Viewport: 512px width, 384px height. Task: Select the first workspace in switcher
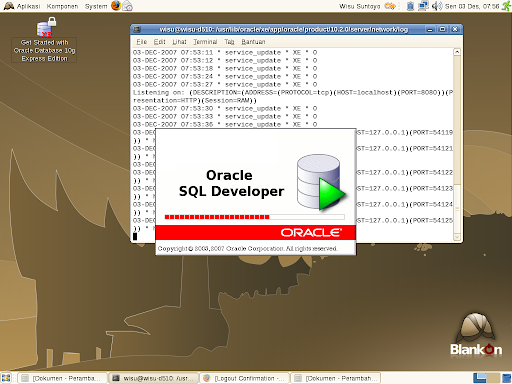[x=480, y=378]
